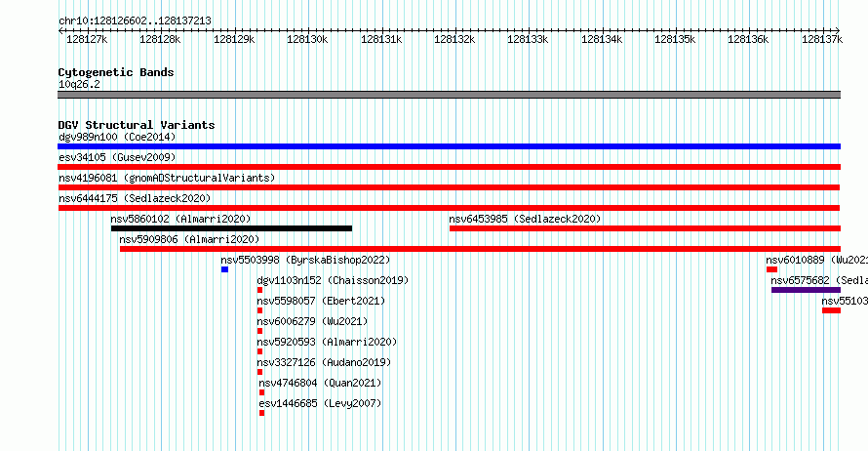The height and width of the screenshot is (451, 868).
Task: Click the 128134k ruler tick label
Action: click(x=602, y=40)
